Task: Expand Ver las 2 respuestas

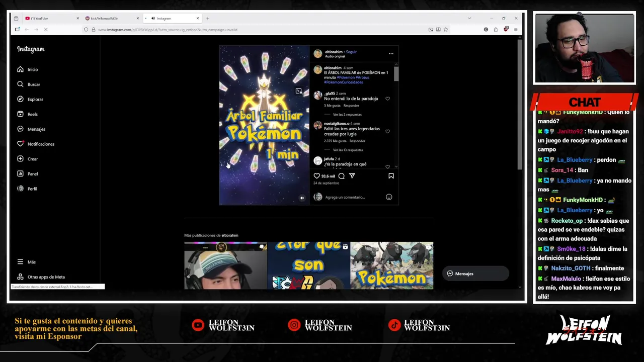Action: click(347, 115)
